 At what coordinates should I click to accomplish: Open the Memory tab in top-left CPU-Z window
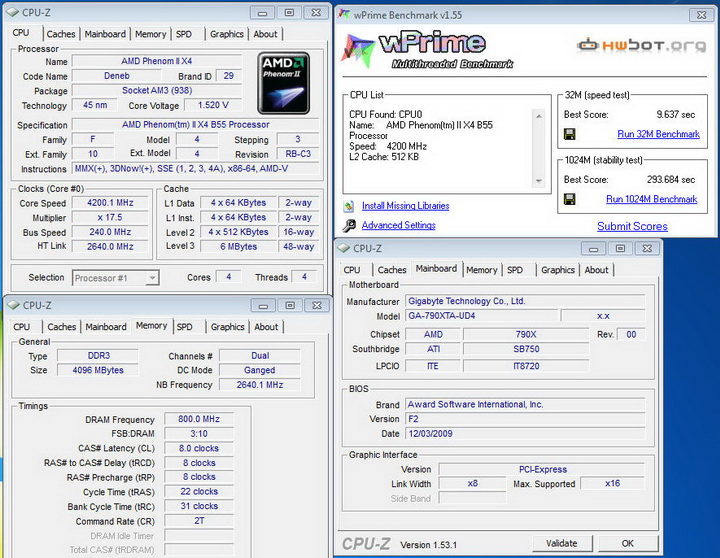151,34
